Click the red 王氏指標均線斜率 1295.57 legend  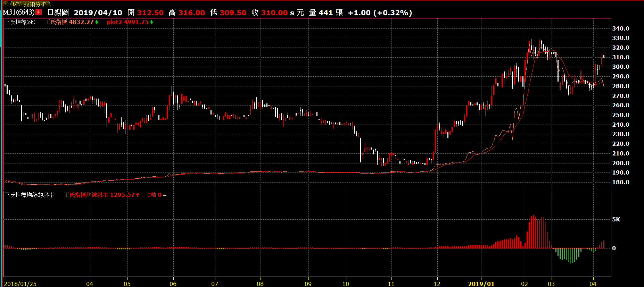pos(99,195)
